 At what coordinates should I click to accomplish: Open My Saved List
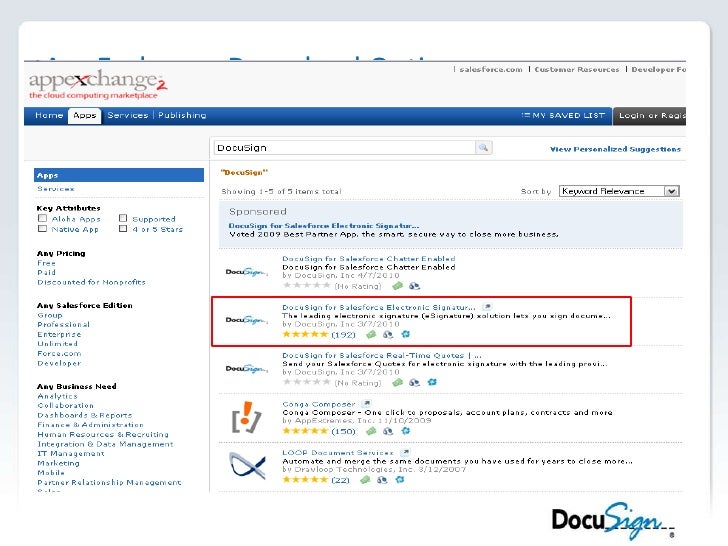(563, 115)
